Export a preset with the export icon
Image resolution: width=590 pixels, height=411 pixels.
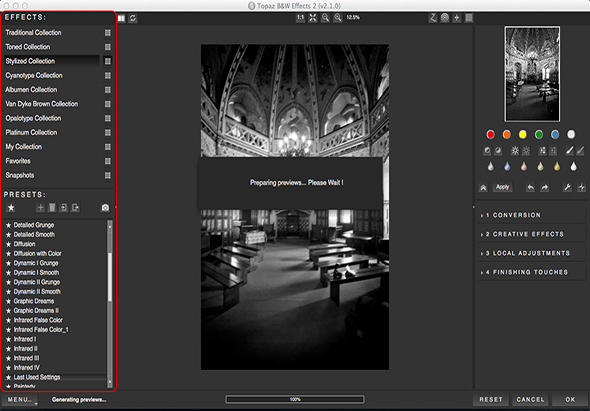76,207
